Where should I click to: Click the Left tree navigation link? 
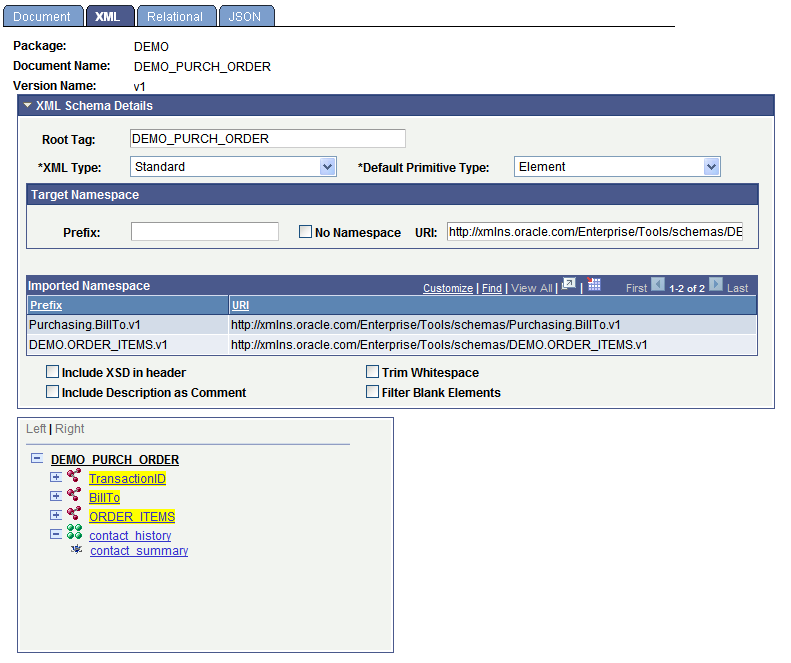click(36, 429)
